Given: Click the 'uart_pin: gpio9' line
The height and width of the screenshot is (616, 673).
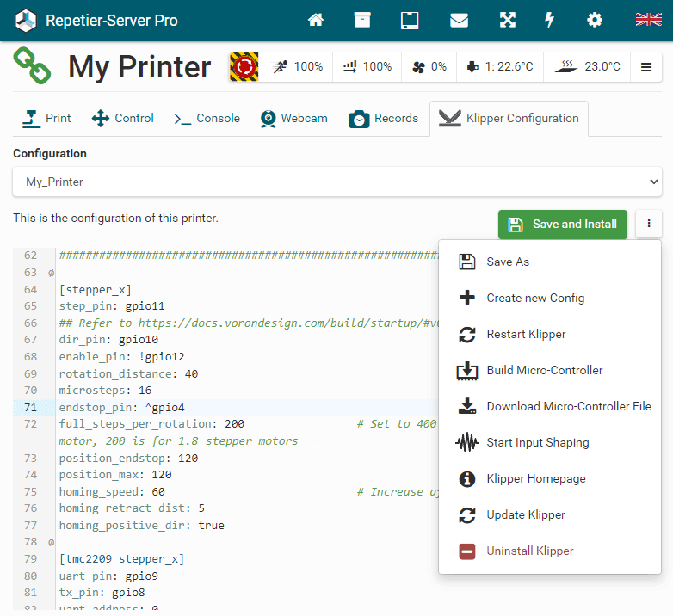Looking at the screenshot, I should pos(108,576).
